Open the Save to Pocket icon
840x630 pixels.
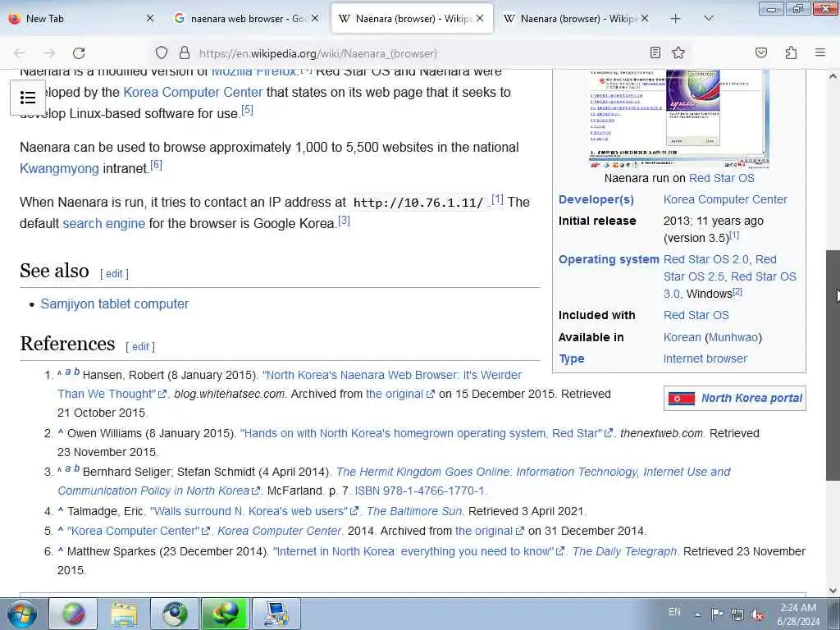point(760,52)
